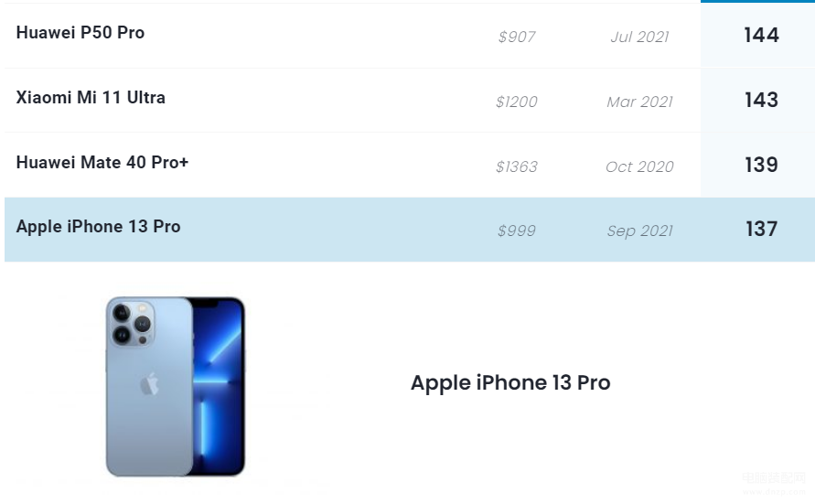Click the $1363 price value
Screen dimensions: 815x504
coord(517,166)
